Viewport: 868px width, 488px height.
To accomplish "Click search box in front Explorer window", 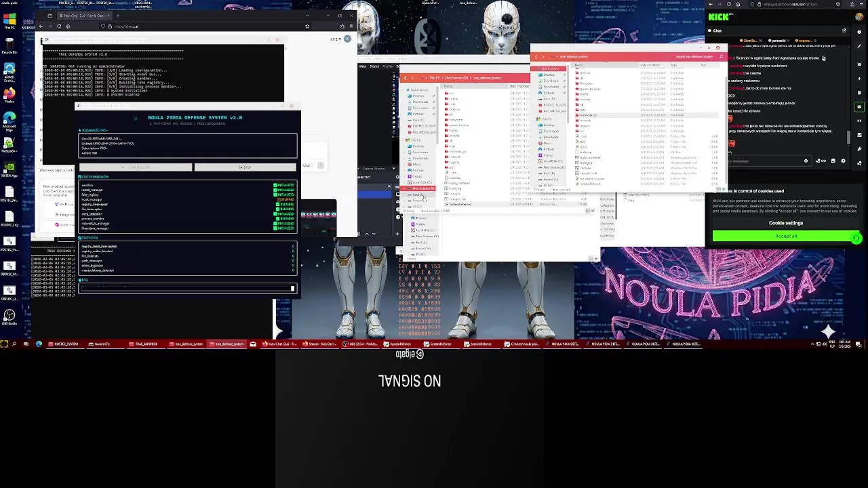I will (x=698, y=56).
